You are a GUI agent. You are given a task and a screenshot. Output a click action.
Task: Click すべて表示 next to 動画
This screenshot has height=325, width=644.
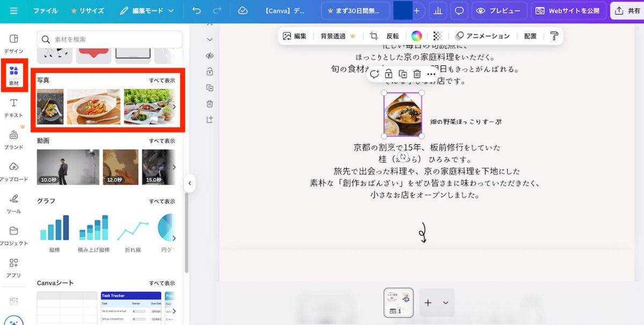(162, 141)
